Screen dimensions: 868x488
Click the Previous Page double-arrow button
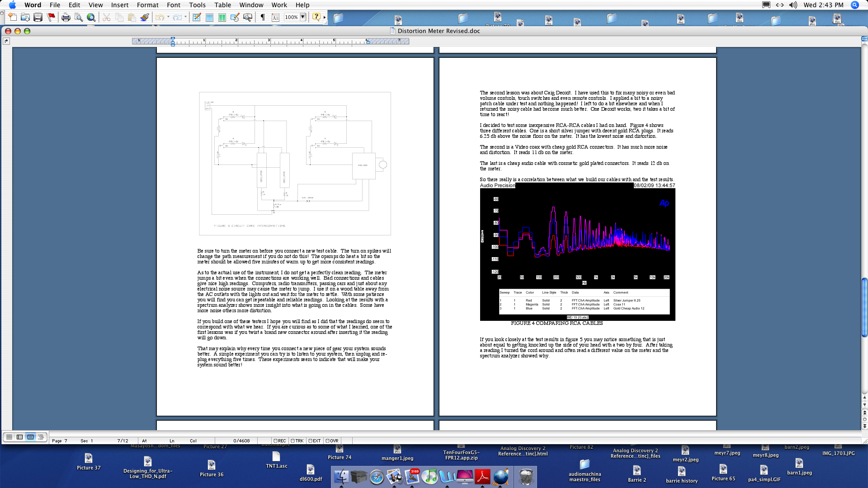point(864,412)
